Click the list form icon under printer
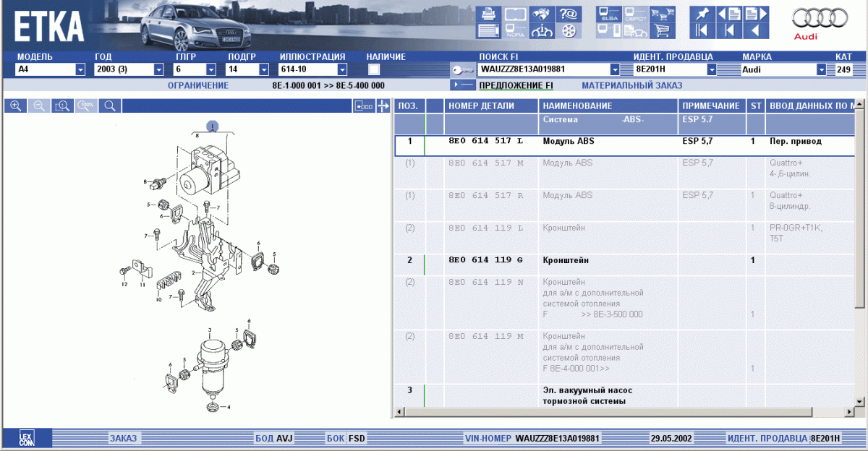Image resolution: width=868 pixels, height=451 pixels. [x=488, y=30]
